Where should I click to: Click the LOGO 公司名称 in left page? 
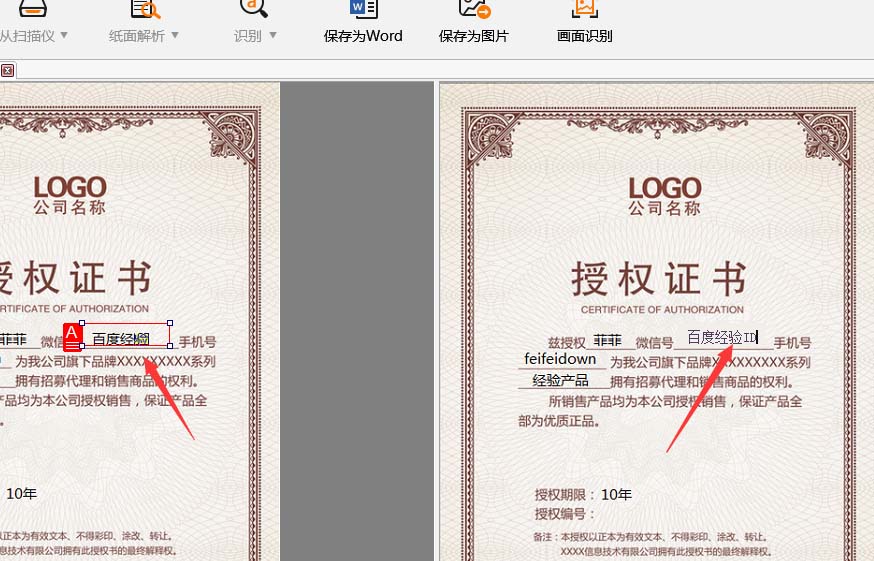click(70, 195)
